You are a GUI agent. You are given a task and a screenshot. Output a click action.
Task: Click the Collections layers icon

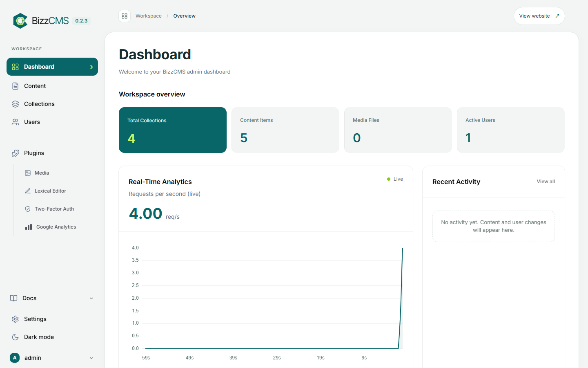coord(16,104)
